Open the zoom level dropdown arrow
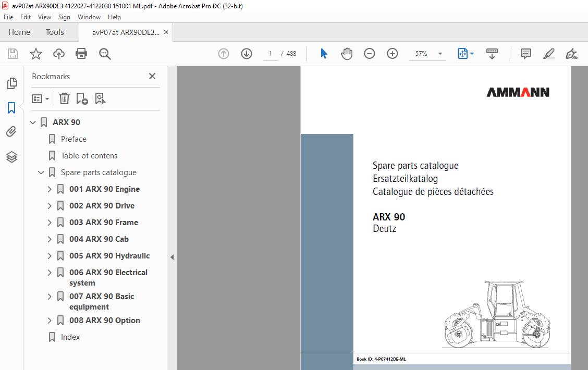Screen dimensions: 588x370 tap(440, 54)
